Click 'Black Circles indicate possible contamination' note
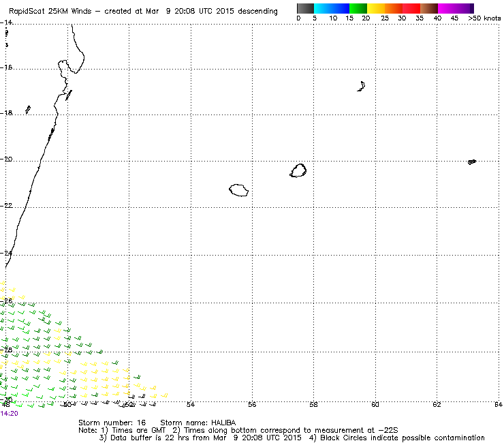Screen dimensions: 504x443 point(403,438)
